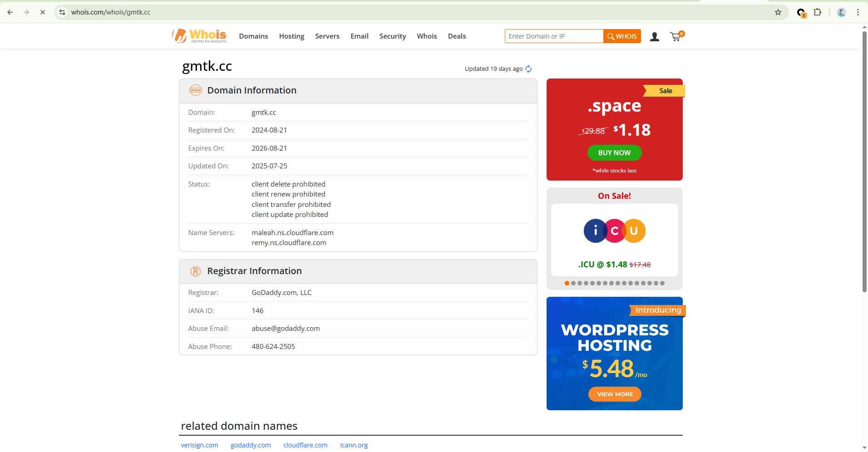The width and height of the screenshot is (868, 452).
Task: Open the Security menu
Action: [392, 36]
